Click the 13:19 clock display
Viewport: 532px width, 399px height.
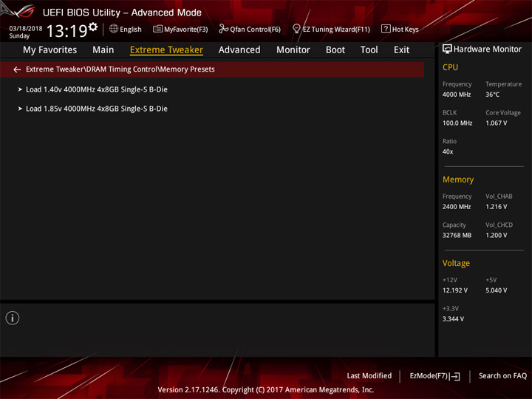click(x=66, y=31)
